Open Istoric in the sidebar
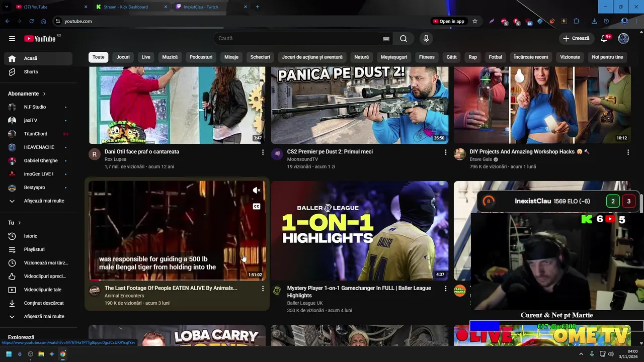Screen dimensions: 644x362 [38, 236]
